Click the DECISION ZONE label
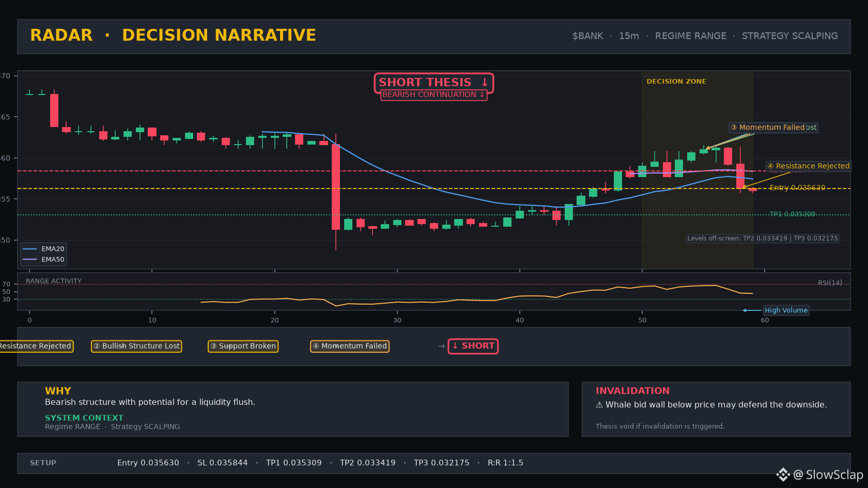The height and width of the screenshot is (488, 868). click(x=676, y=82)
